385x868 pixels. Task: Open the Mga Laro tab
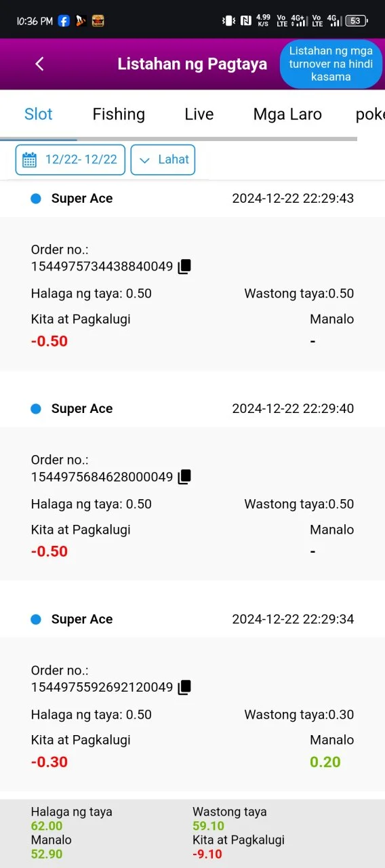[x=287, y=114]
